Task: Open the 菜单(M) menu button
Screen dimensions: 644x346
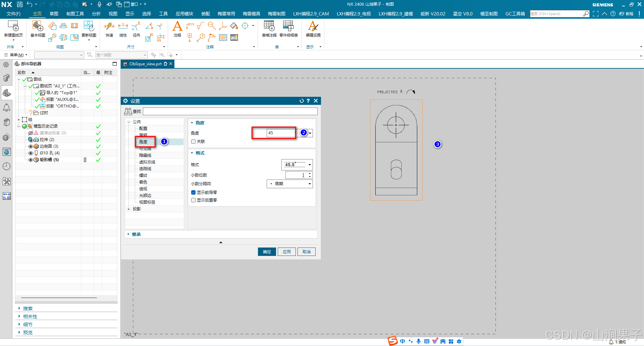Action: click(16, 55)
